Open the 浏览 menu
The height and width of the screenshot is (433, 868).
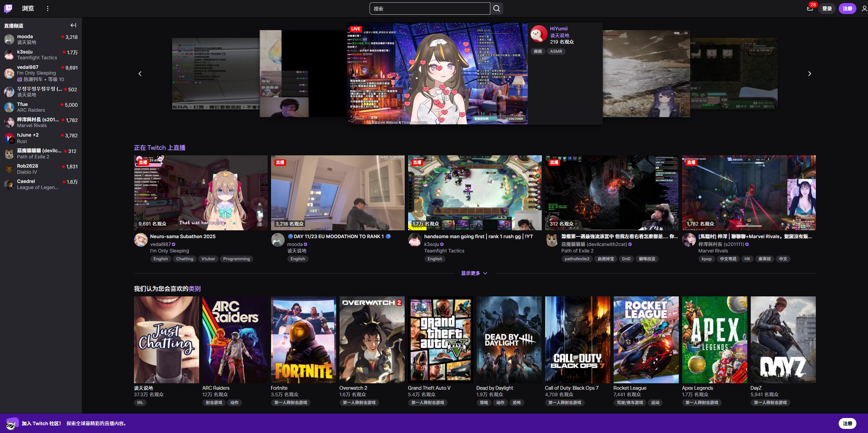(27, 8)
